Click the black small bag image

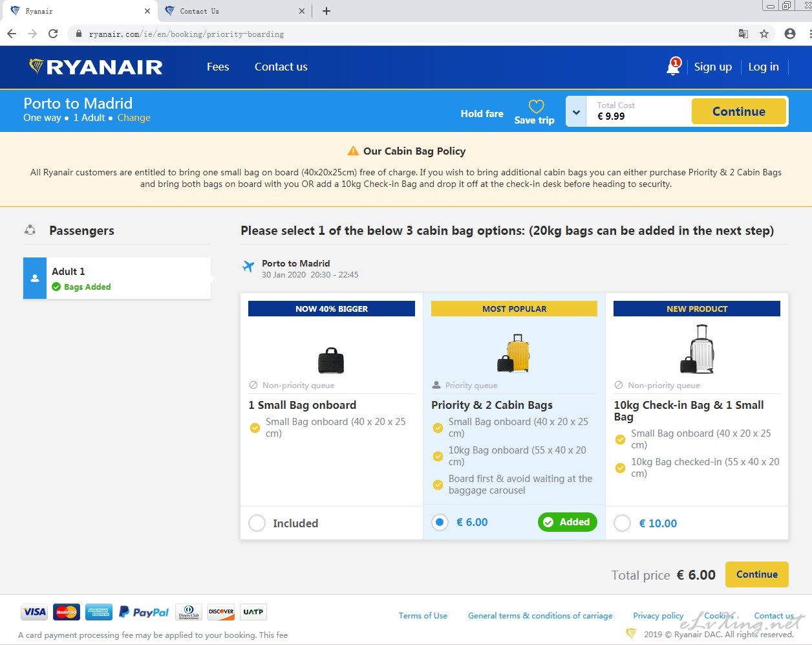[331, 360]
